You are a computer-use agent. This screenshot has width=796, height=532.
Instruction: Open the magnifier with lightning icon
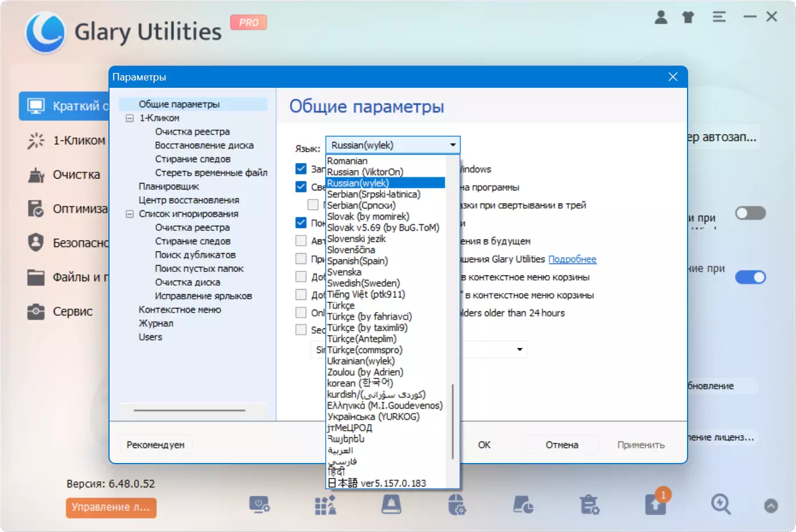721,505
